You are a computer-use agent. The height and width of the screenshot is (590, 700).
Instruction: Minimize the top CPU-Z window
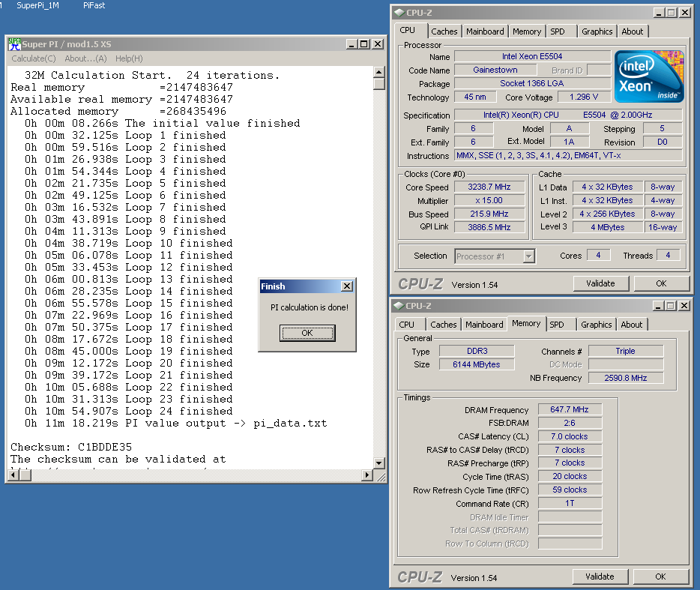[x=659, y=13]
